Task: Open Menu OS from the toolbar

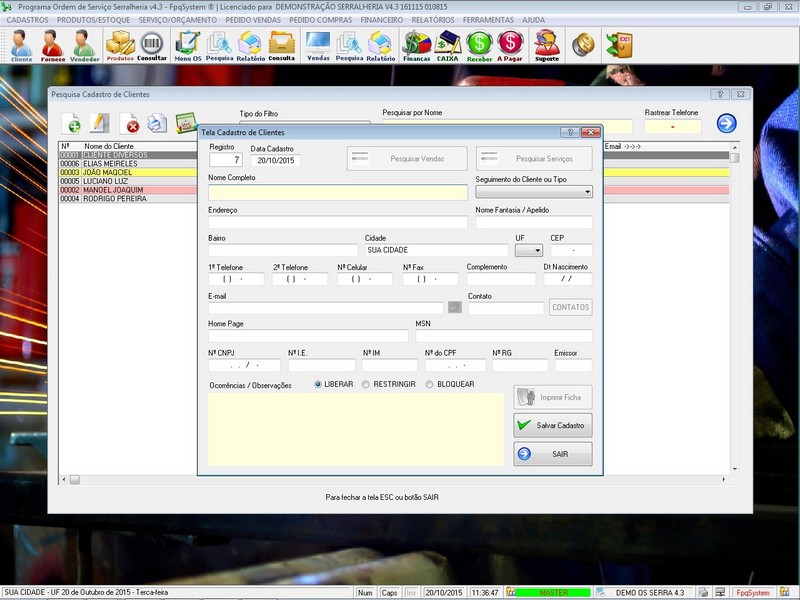Action: pos(187,44)
